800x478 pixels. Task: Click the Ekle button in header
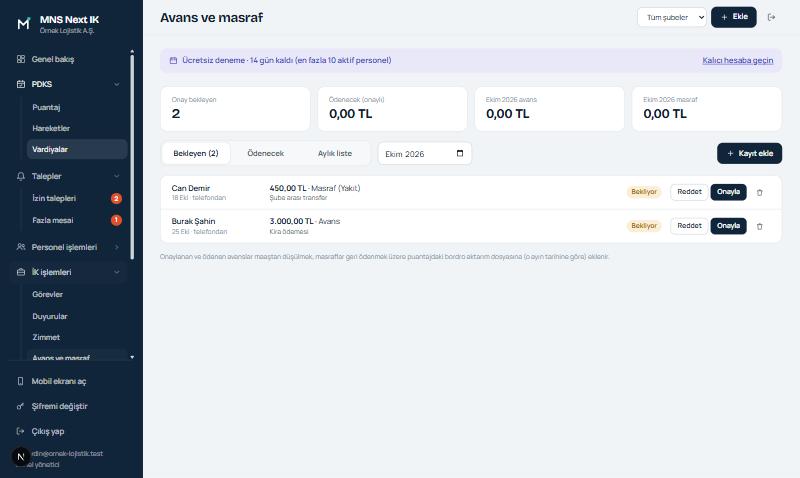(x=734, y=17)
